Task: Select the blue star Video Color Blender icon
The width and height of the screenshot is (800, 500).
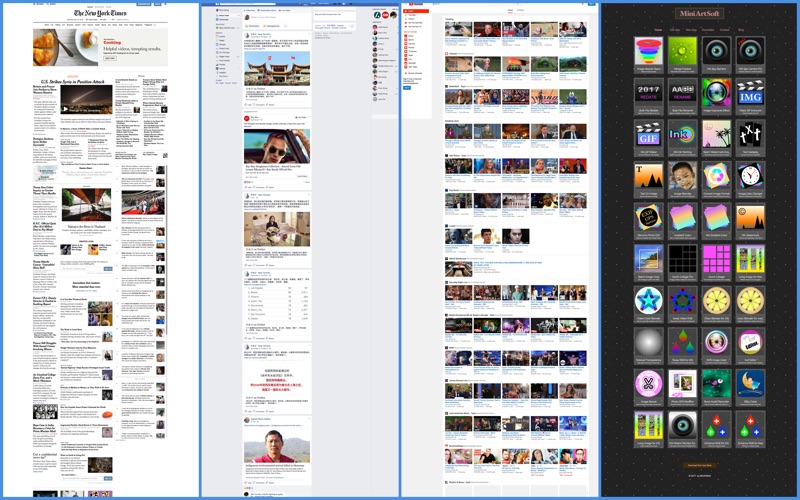Action: pyautogui.click(x=650, y=302)
